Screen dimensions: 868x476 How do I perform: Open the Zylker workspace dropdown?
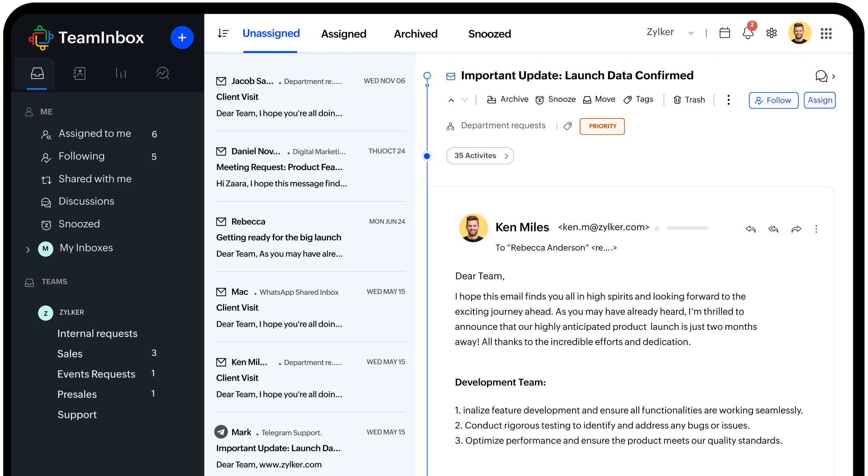pyautogui.click(x=669, y=32)
